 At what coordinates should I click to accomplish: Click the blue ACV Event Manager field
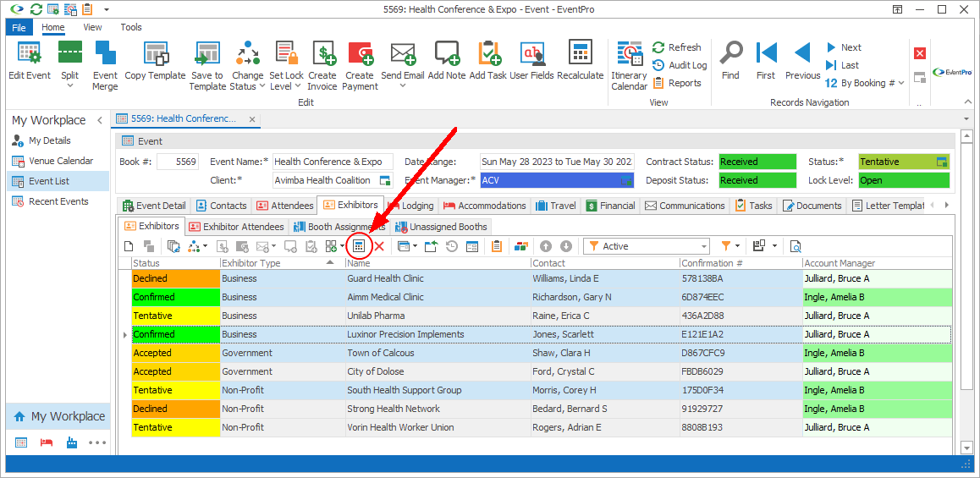[x=557, y=180]
